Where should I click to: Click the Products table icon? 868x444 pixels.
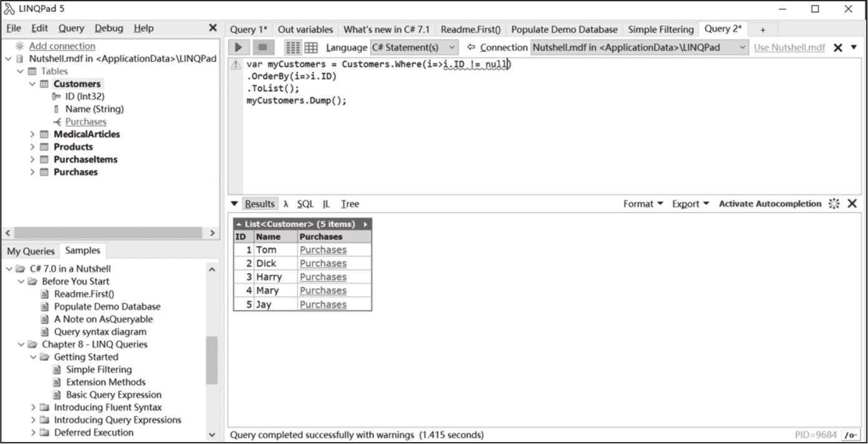point(44,147)
